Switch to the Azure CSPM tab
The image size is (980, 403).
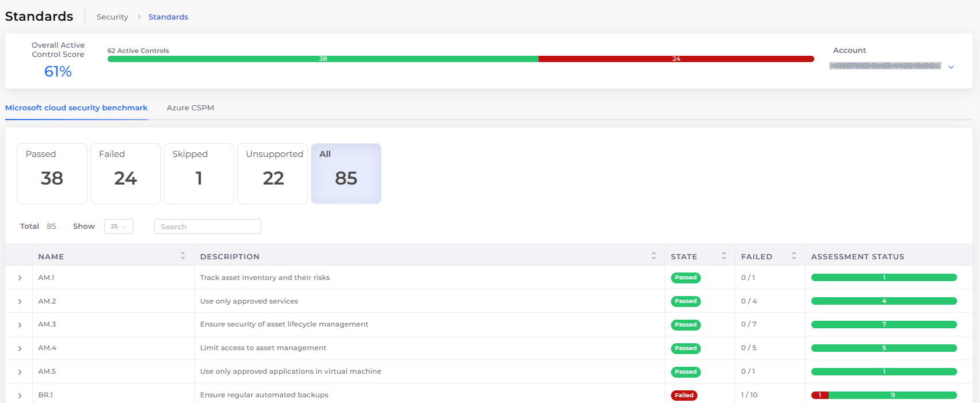pyautogui.click(x=190, y=108)
